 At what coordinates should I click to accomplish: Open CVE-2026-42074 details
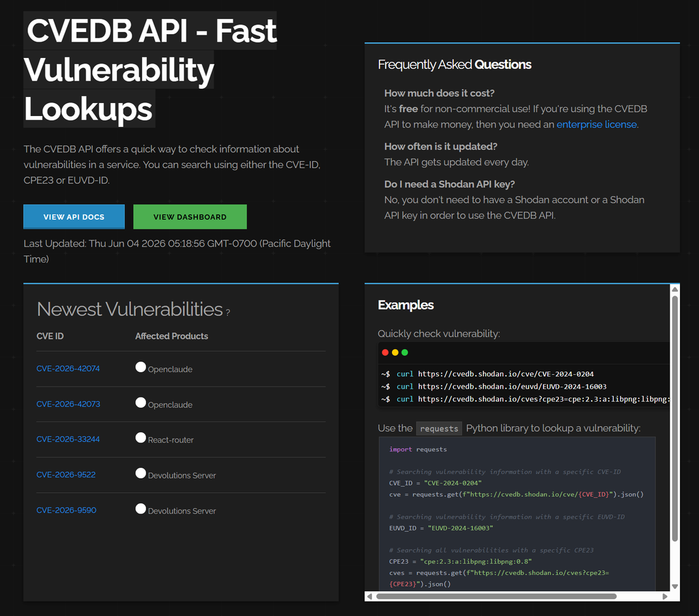(x=68, y=369)
